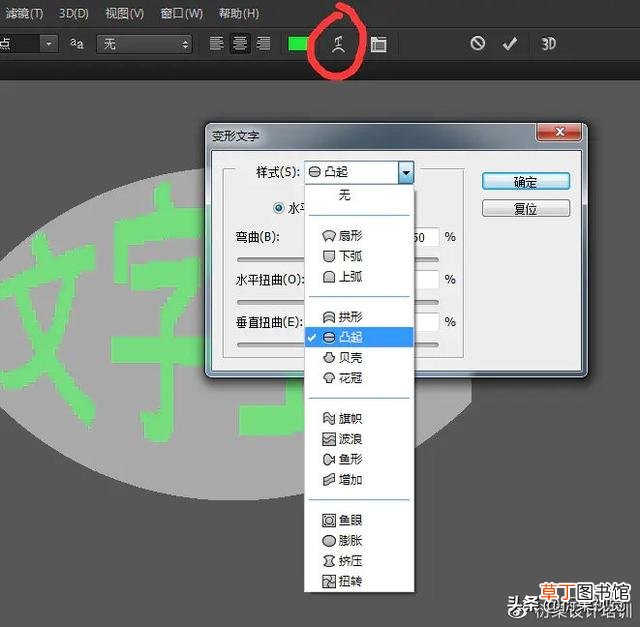The height and width of the screenshot is (627, 640).
Task: Choose the 贝壳 warp style
Action: tap(359, 358)
